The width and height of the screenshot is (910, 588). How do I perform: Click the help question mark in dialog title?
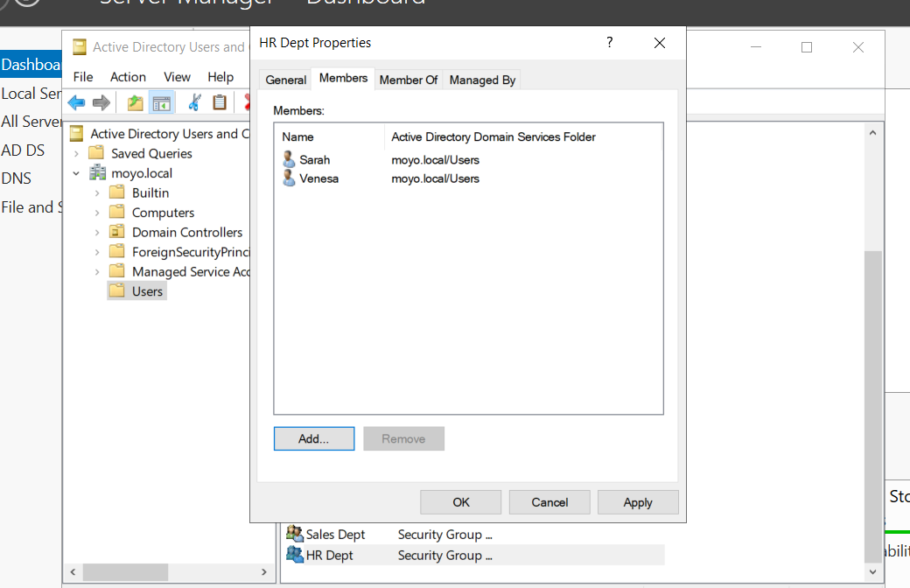pos(610,43)
